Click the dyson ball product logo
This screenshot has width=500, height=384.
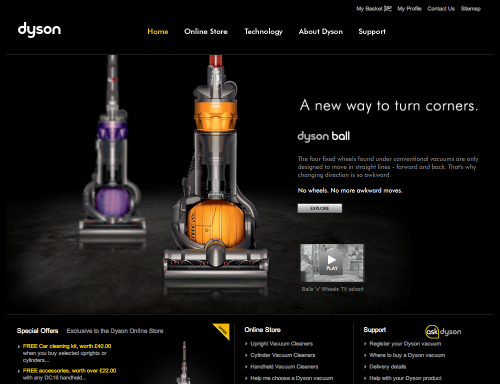[323, 136]
